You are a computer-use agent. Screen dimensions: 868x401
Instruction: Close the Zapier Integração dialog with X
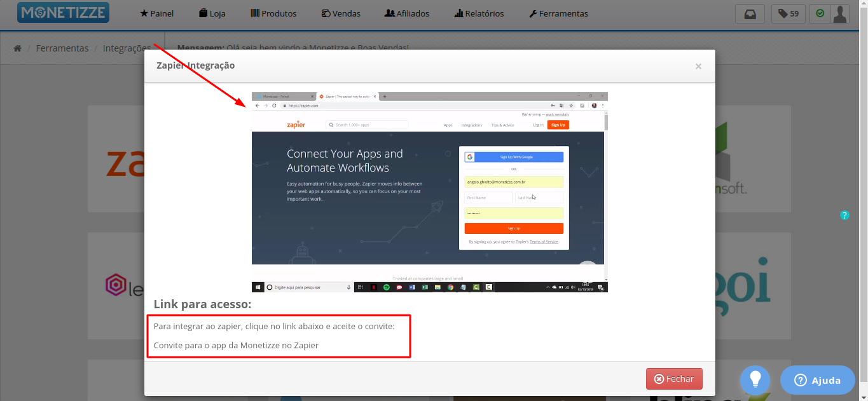coord(698,66)
